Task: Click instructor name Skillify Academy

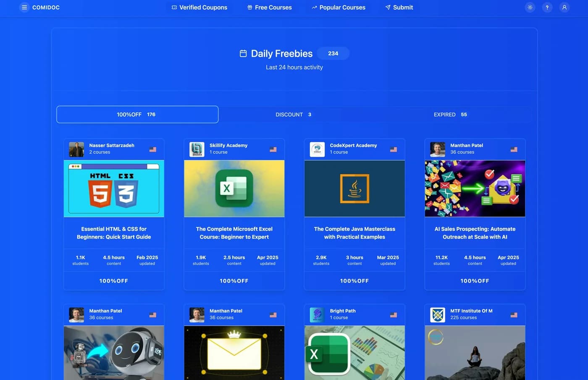Action: coord(228,145)
